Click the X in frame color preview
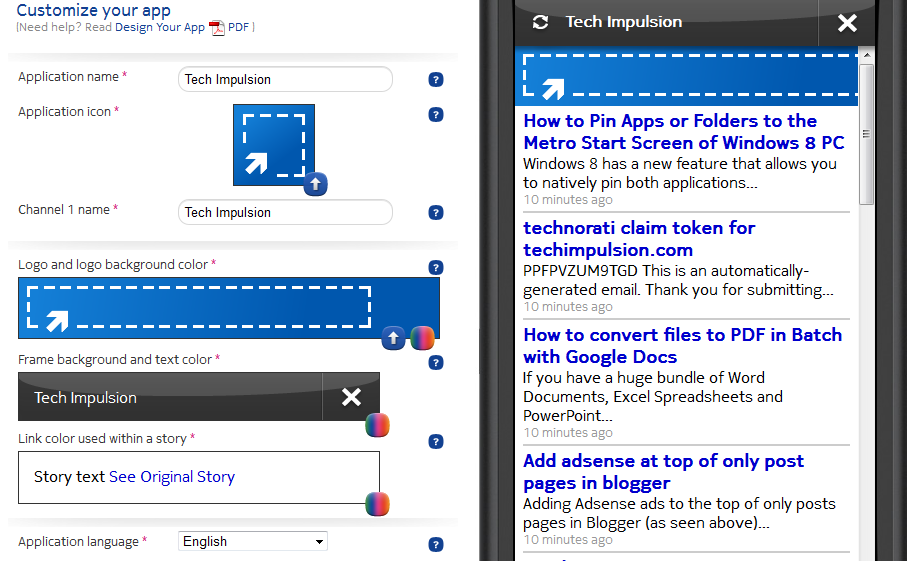This screenshot has width=907, height=561. [x=351, y=397]
